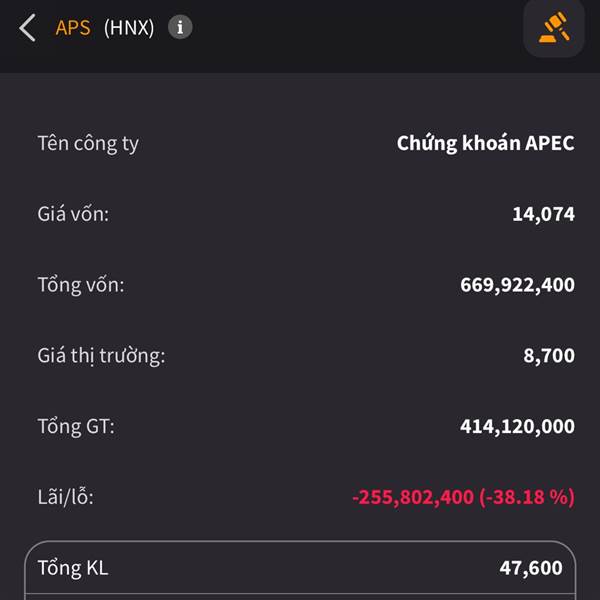Select the APS ticker symbol
This screenshot has width=600, height=600.
[x=73, y=28]
